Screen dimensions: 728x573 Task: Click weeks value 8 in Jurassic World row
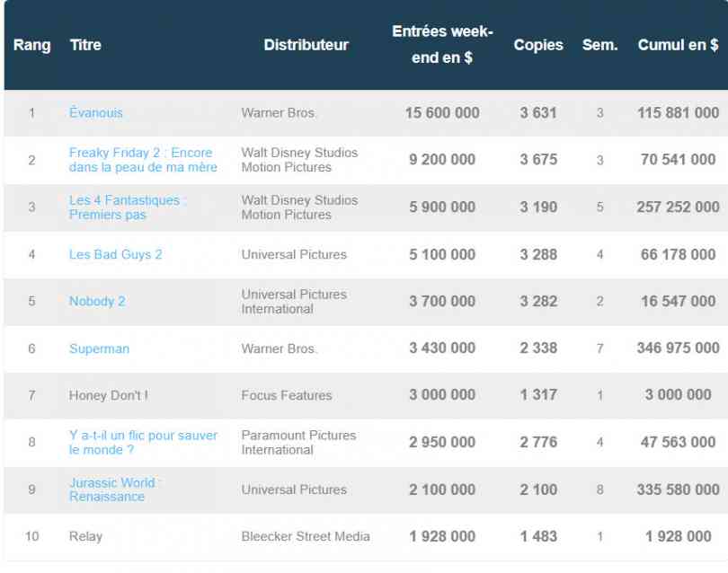click(x=599, y=489)
